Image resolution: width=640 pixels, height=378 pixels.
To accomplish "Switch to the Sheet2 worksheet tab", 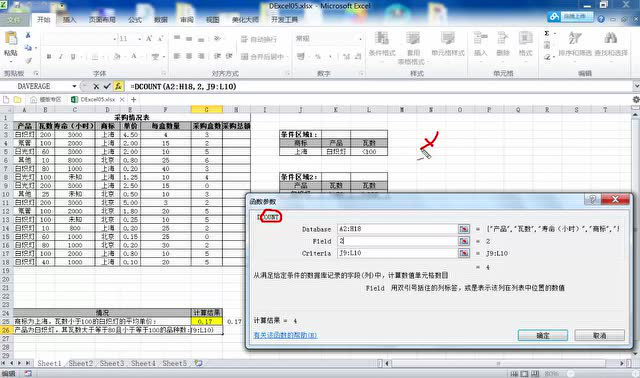I will point(80,363).
